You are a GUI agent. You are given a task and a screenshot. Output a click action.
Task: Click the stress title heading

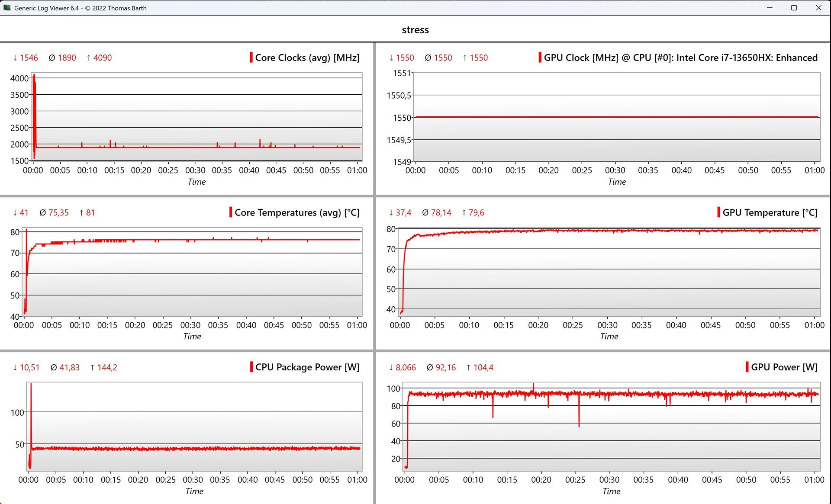point(415,30)
